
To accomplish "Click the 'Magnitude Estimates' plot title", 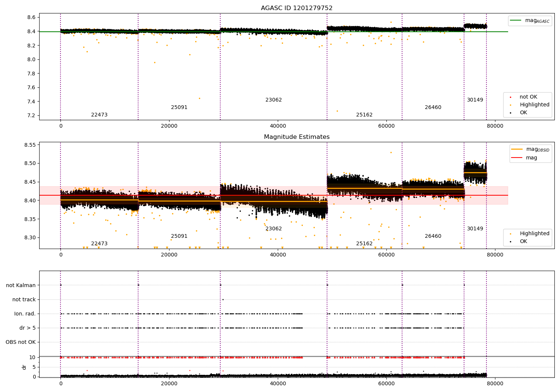I will tap(296, 137).
